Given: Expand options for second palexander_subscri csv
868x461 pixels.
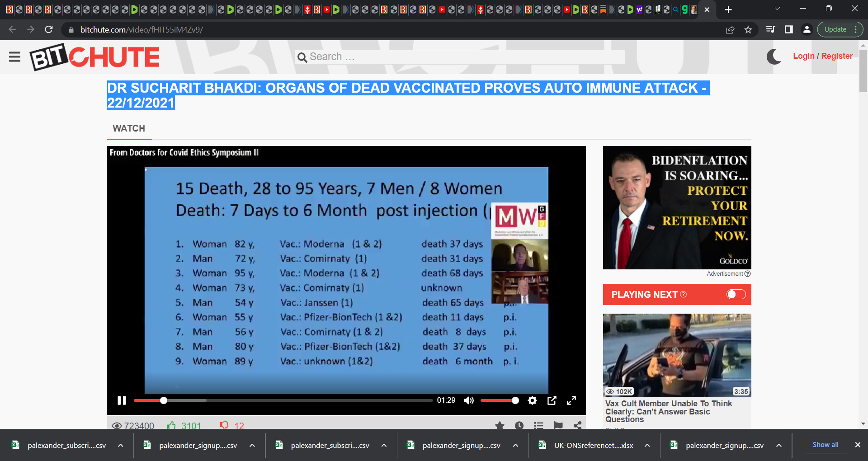Looking at the screenshot, I should tap(384, 445).
